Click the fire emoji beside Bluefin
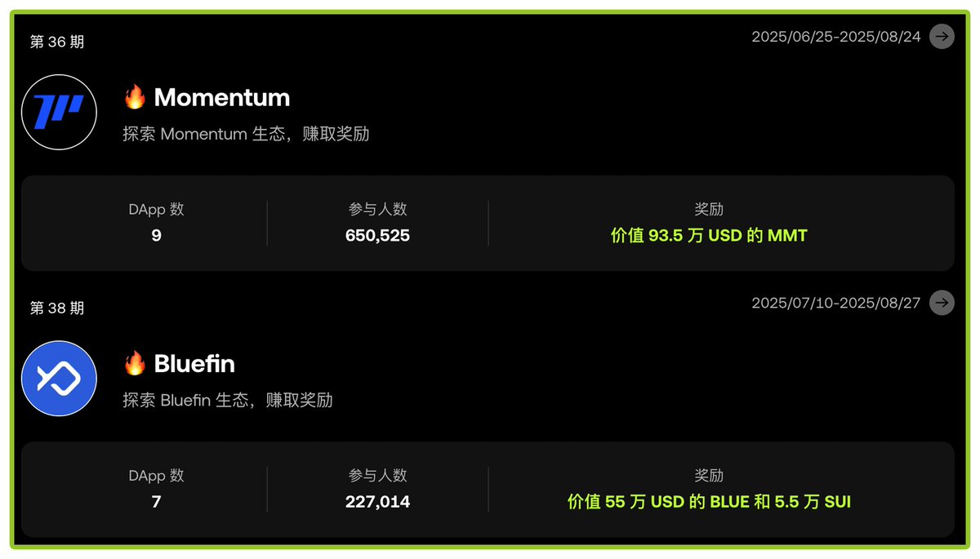Image resolution: width=980 pixels, height=559 pixels. click(x=135, y=363)
